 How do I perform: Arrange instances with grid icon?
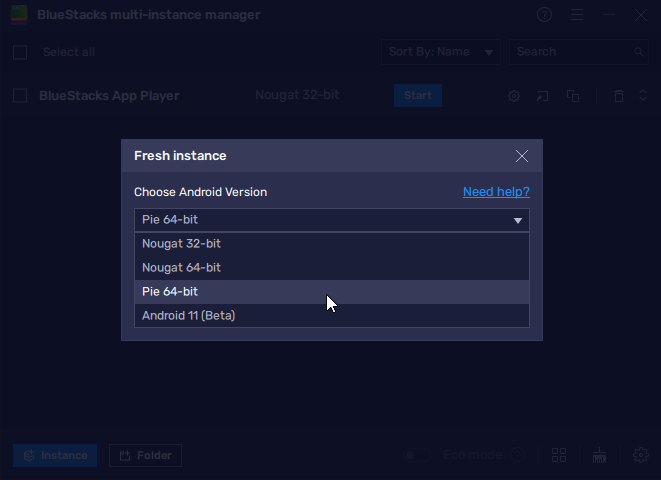tap(559, 455)
